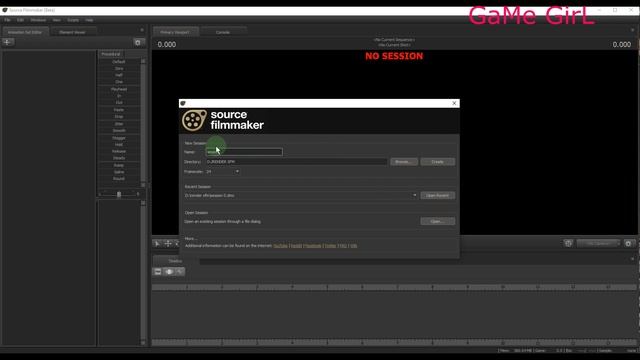Image resolution: width=640 pixels, height=360 pixels.
Task: Switch to Animation Set Editor tab
Action: point(25,32)
